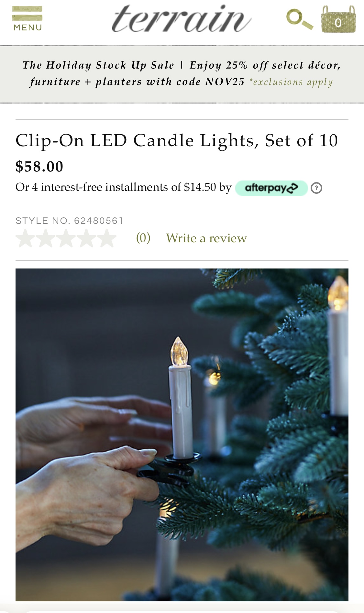364x613 pixels.
Task: Click the NOV25 promo code text
Action: 225,82
